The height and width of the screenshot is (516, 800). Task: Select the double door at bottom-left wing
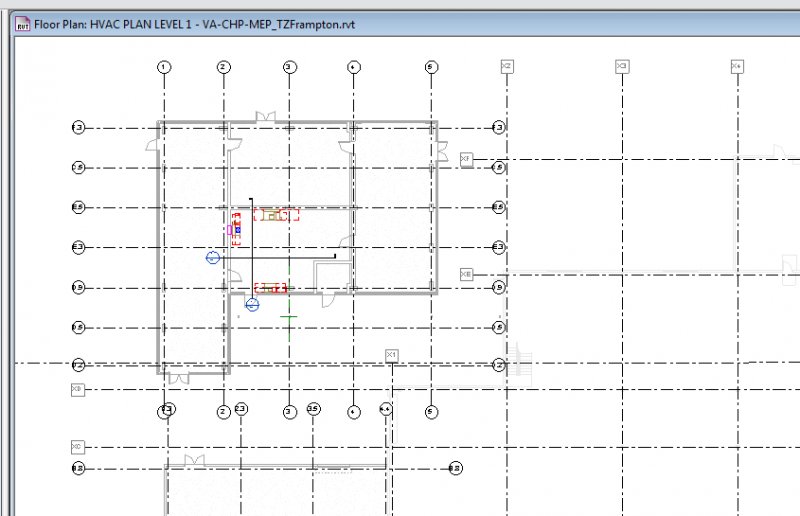[179, 379]
